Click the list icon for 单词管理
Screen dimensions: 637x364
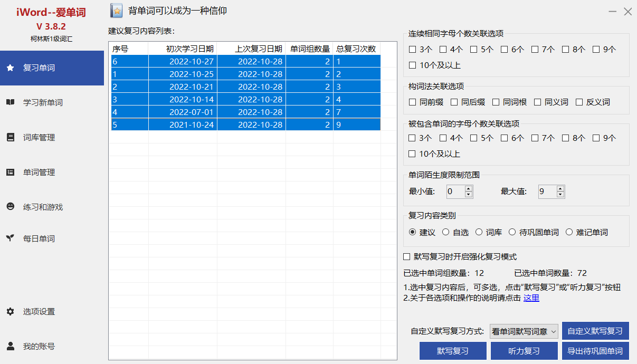click(10, 173)
